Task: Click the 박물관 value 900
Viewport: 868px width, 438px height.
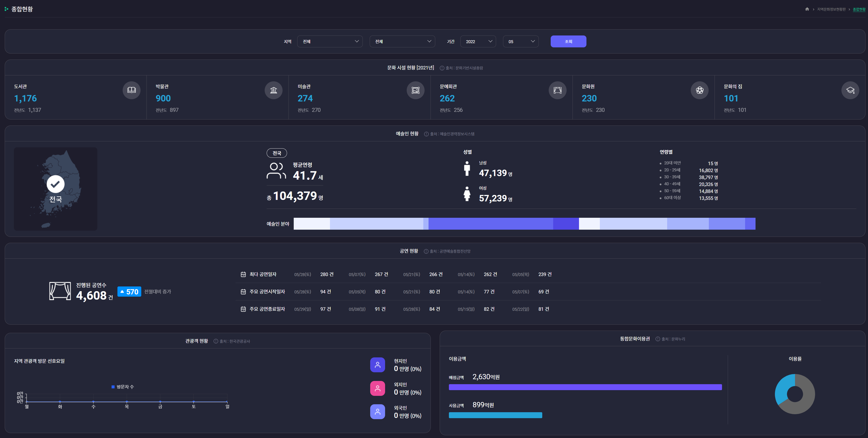Action: coord(163,98)
